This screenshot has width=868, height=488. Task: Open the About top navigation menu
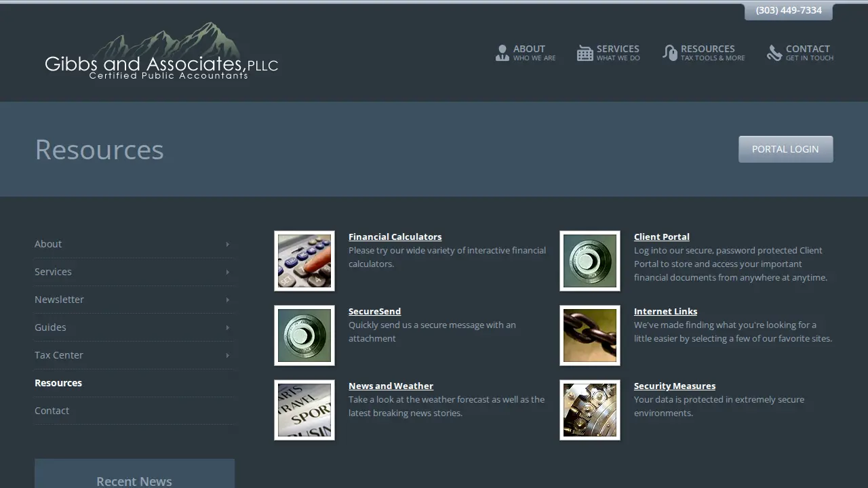coord(526,53)
